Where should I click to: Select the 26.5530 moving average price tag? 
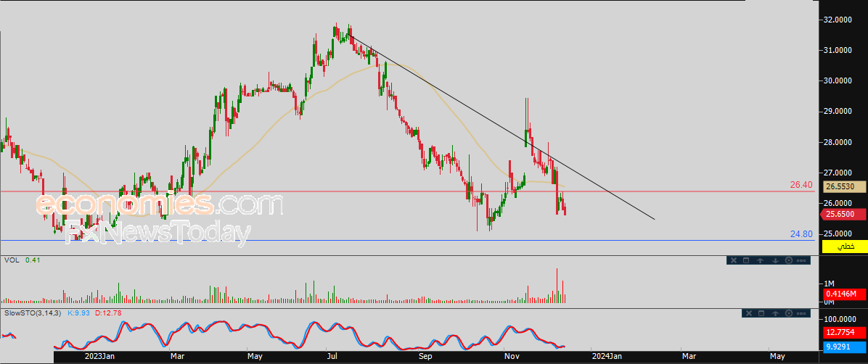(x=844, y=187)
